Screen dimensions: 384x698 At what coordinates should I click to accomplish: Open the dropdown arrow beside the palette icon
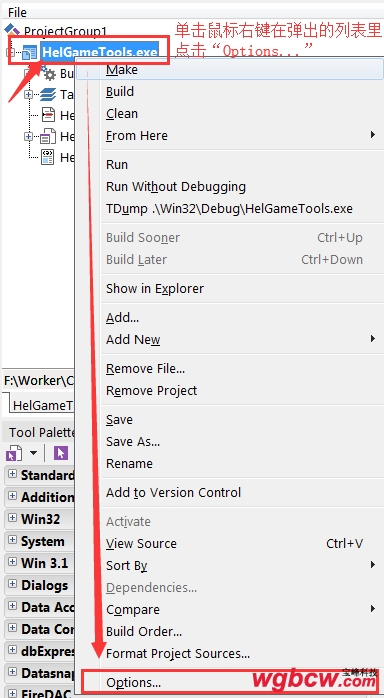pos(33,454)
